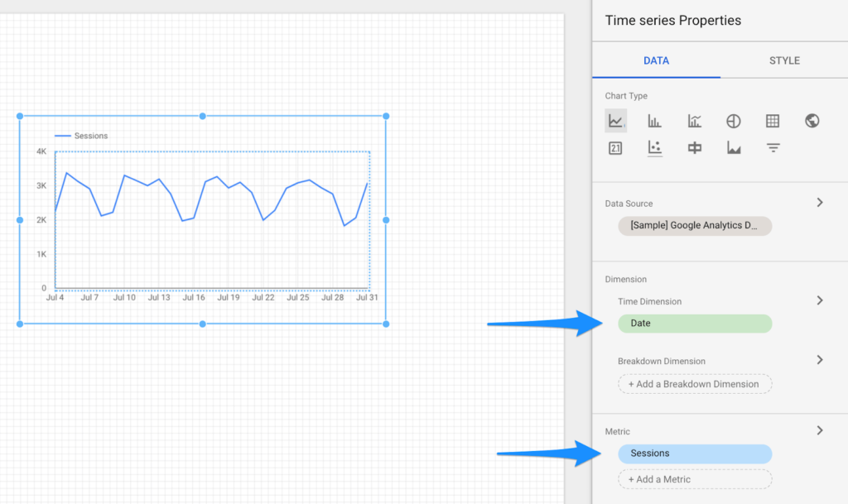Click the Sessions metric chip
Viewport: 848px width, 504px height.
(695, 454)
